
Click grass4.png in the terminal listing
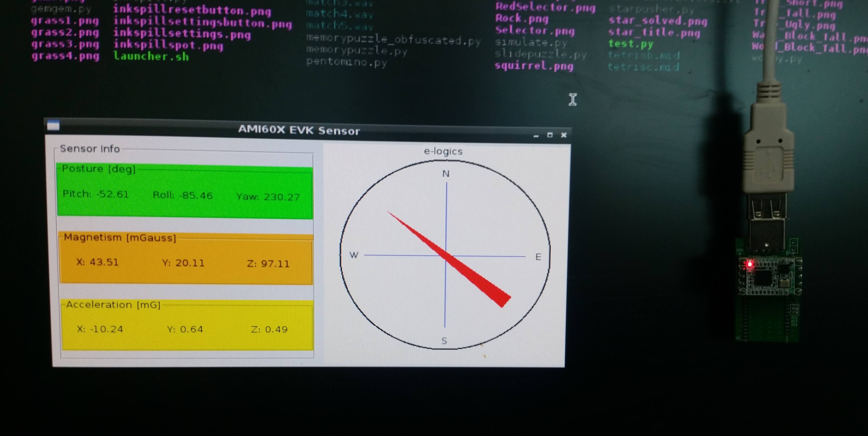[x=66, y=56]
